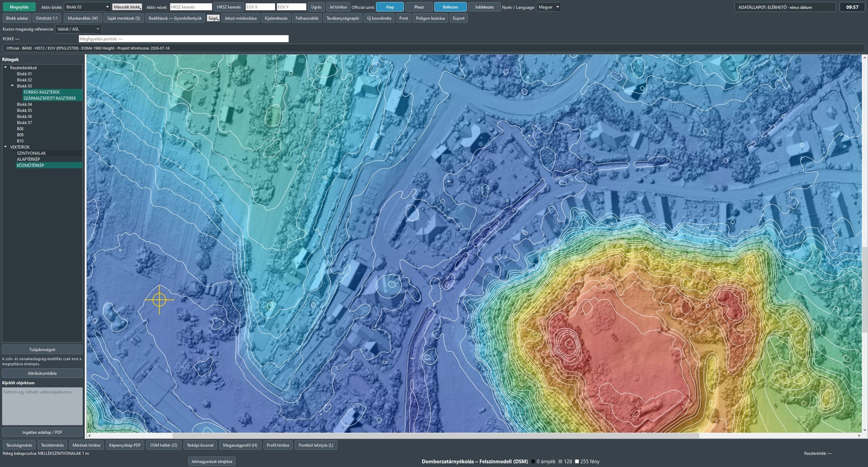Open the Aktív blokk dropdown
Image resolution: width=868 pixels, height=467 pixels.
87,7
